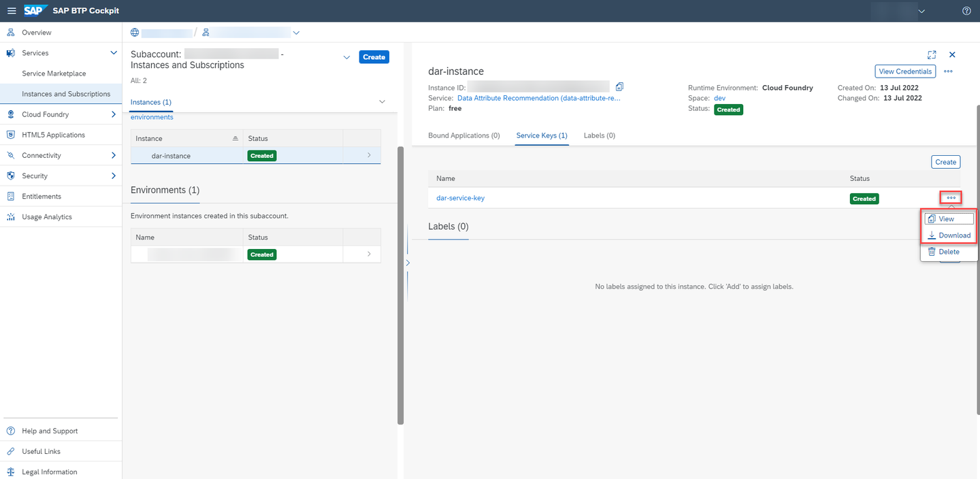980x479 pixels.
Task: Click the blue Create button for instances
Action: [374, 57]
